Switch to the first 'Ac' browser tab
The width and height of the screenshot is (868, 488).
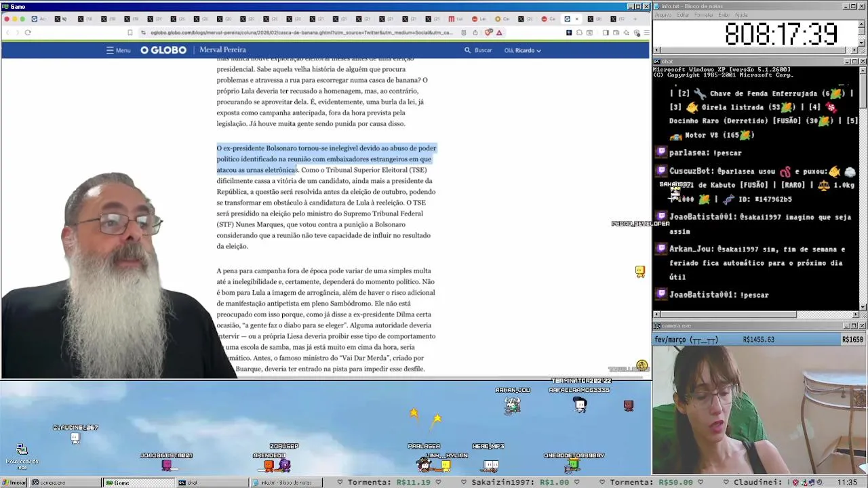coord(40,19)
